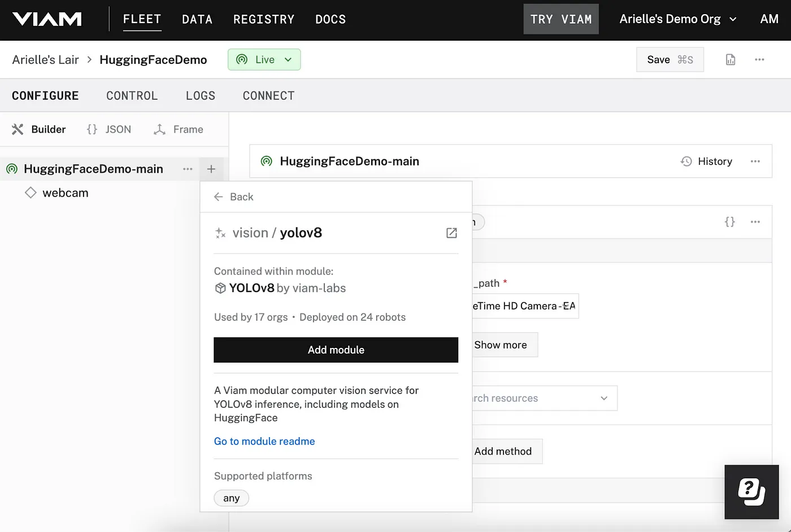Open the FLEET tab
This screenshot has width=791, height=532.
(142, 19)
